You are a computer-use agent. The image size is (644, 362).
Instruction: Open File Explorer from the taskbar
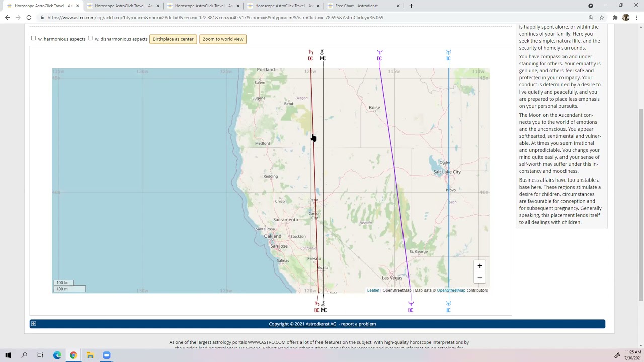[x=90, y=355]
